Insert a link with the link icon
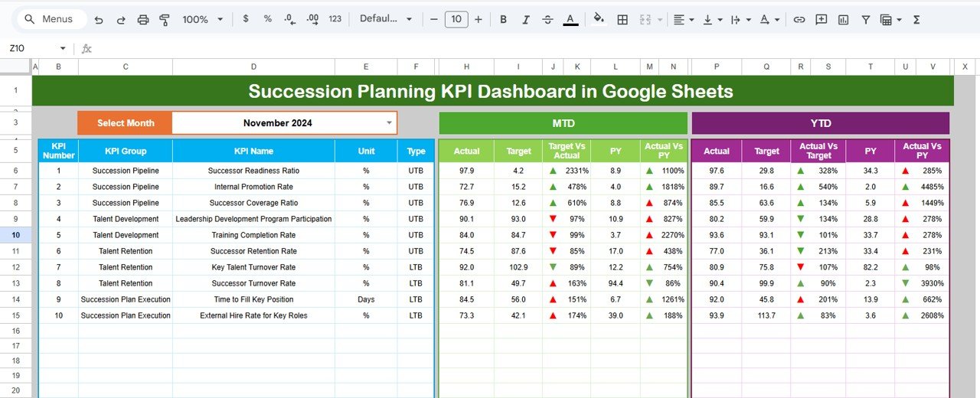This screenshot has width=980, height=398. click(x=799, y=19)
